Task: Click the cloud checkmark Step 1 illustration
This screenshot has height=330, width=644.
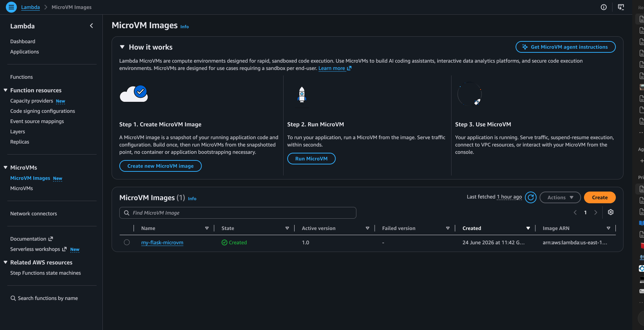Action: pos(134,94)
